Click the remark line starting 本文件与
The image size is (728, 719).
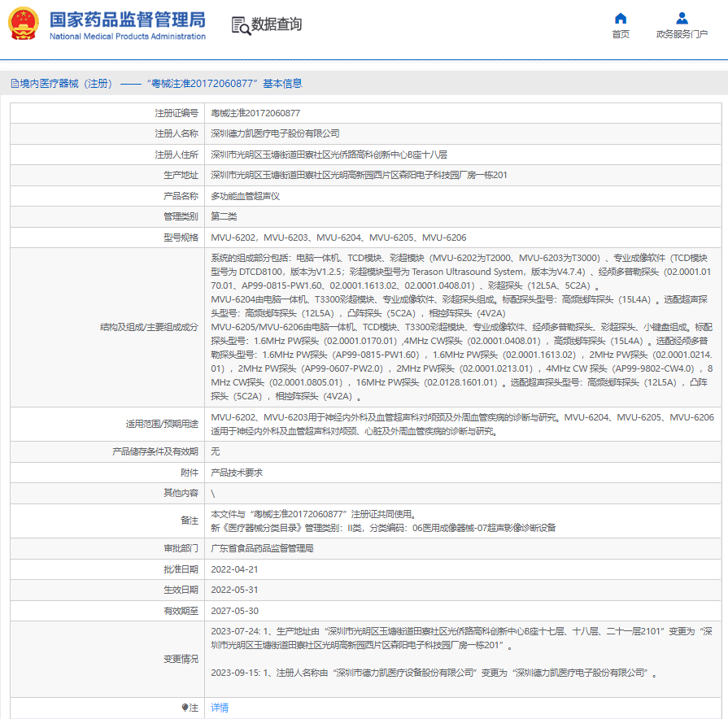click(314, 514)
